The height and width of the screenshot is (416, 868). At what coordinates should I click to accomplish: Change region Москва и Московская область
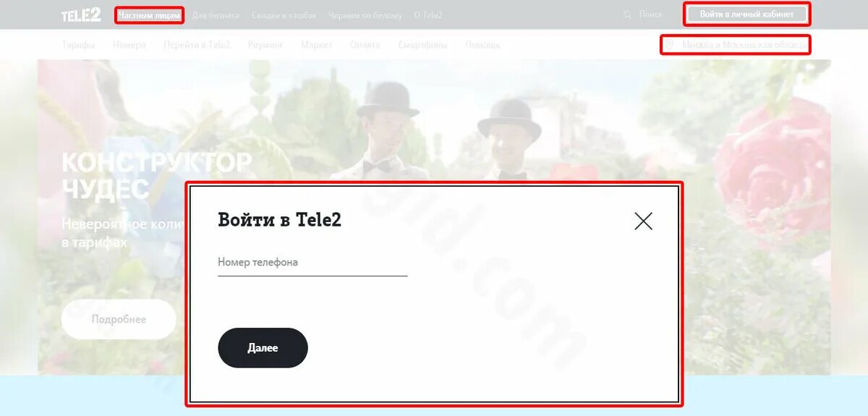click(744, 45)
